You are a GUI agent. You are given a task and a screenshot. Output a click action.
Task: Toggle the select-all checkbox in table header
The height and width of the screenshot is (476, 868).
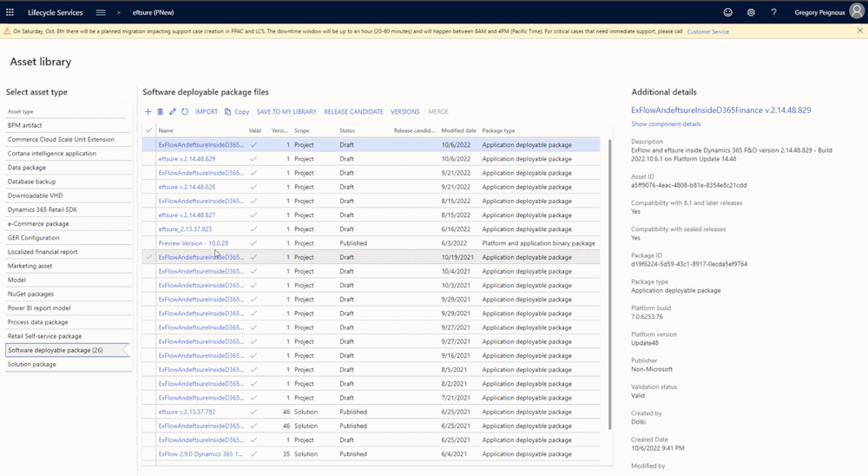[148, 131]
